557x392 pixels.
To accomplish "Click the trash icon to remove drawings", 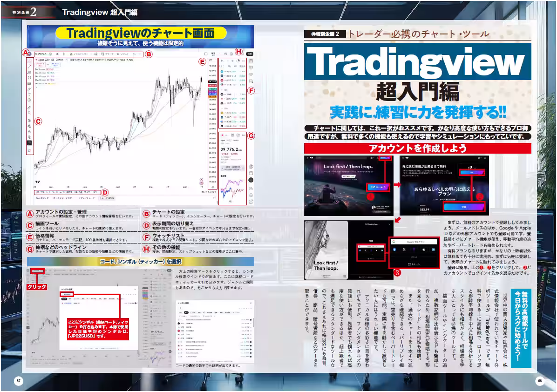I will [29, 150].
